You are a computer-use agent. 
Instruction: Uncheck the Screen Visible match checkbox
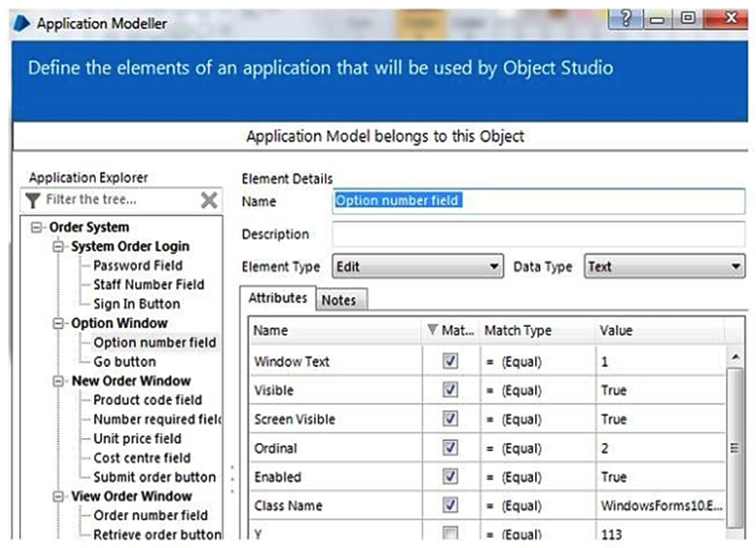coord(450,419)
